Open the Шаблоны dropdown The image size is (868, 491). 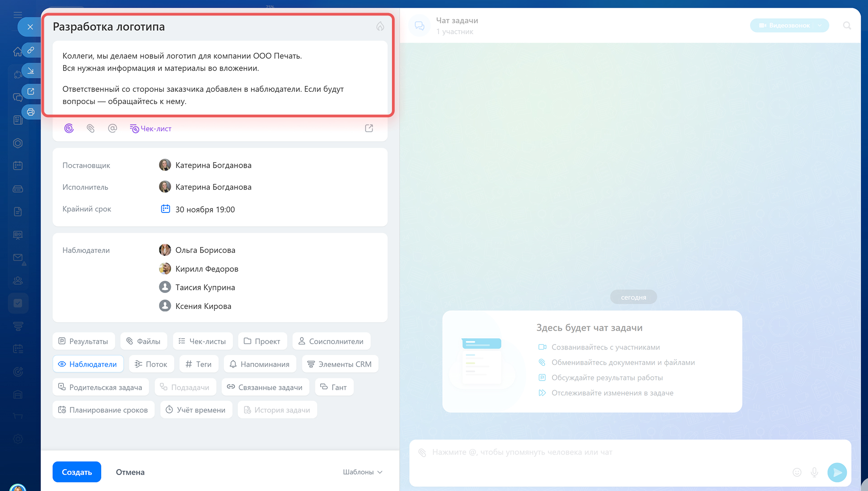click(363, 472)
